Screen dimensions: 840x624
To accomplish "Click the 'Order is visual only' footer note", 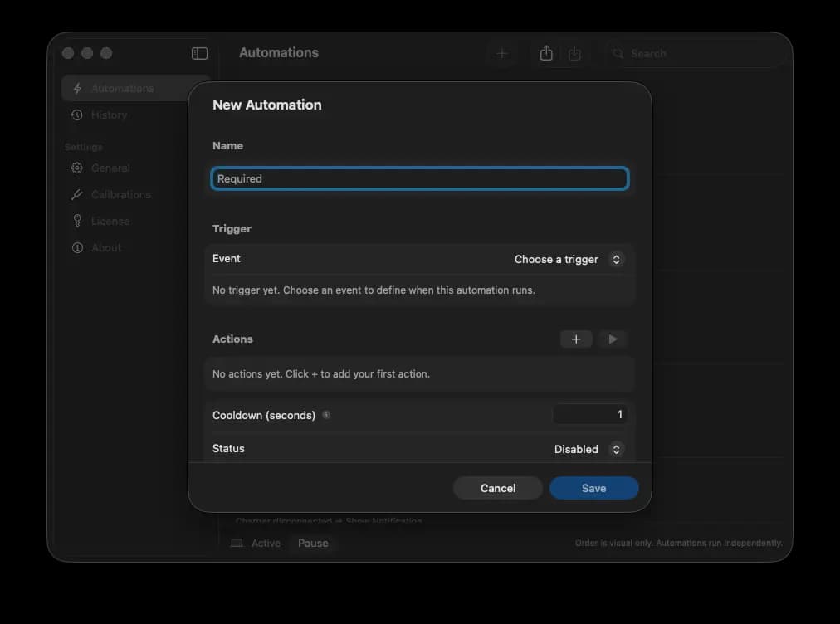I will tap(679, 544).
